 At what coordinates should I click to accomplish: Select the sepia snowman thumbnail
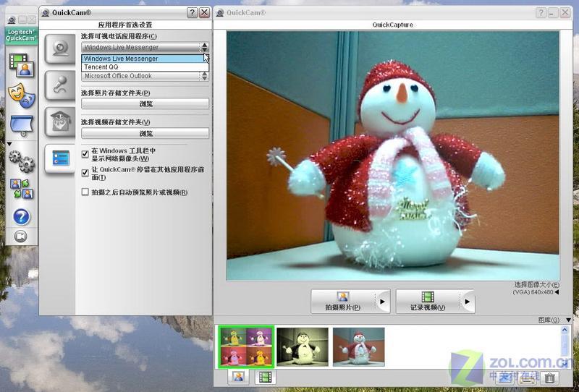point(303,347)
